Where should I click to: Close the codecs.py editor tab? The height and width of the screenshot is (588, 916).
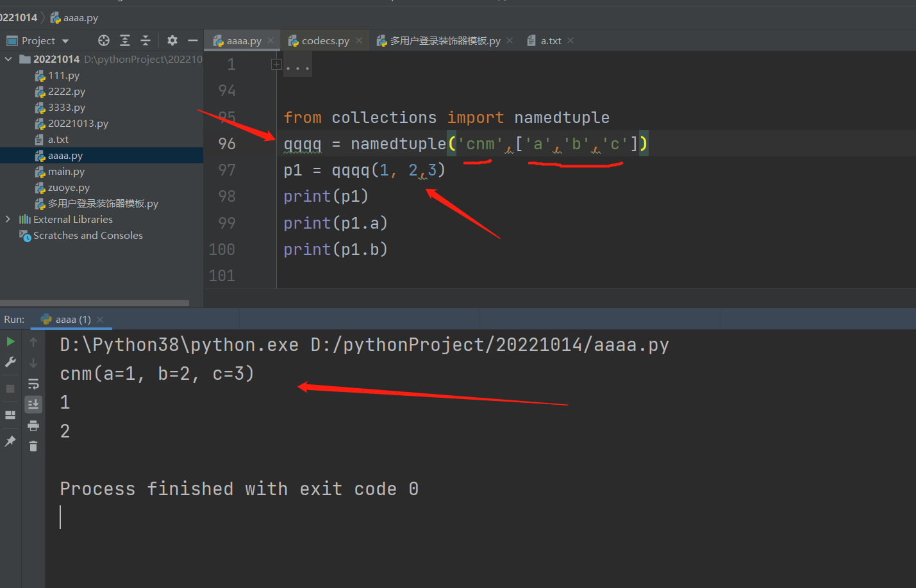359,40
